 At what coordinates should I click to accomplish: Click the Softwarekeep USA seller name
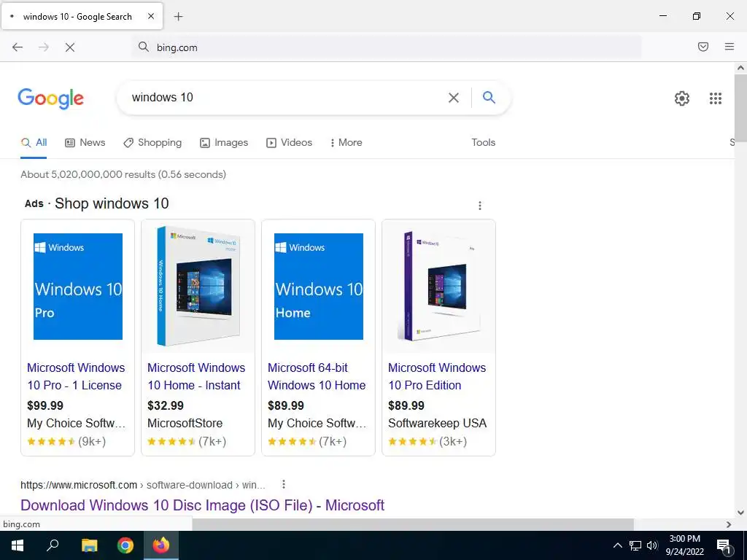438,424
